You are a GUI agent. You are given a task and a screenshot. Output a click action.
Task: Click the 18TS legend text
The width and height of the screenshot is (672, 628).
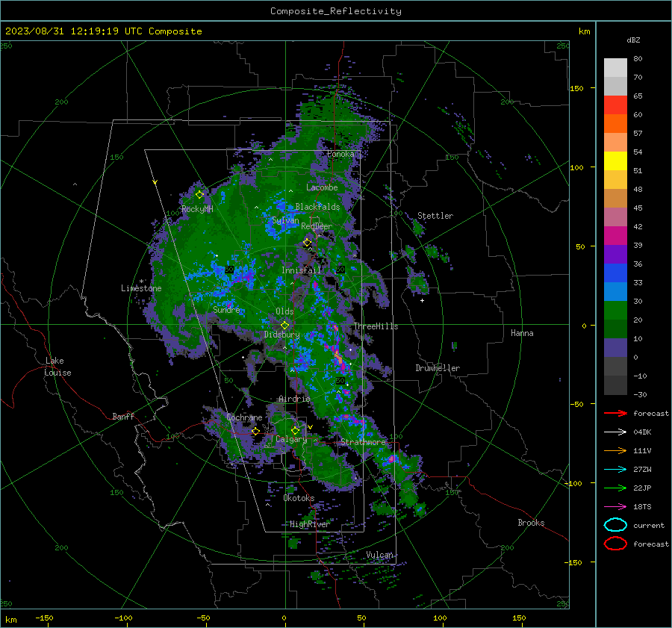(x=642, y=507)
